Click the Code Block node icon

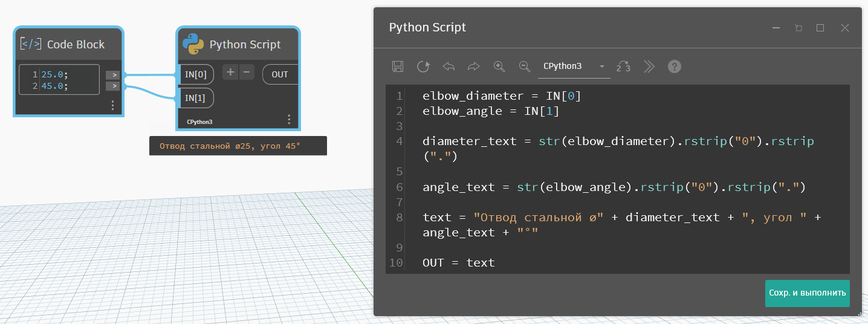click(x=31, y=44)
